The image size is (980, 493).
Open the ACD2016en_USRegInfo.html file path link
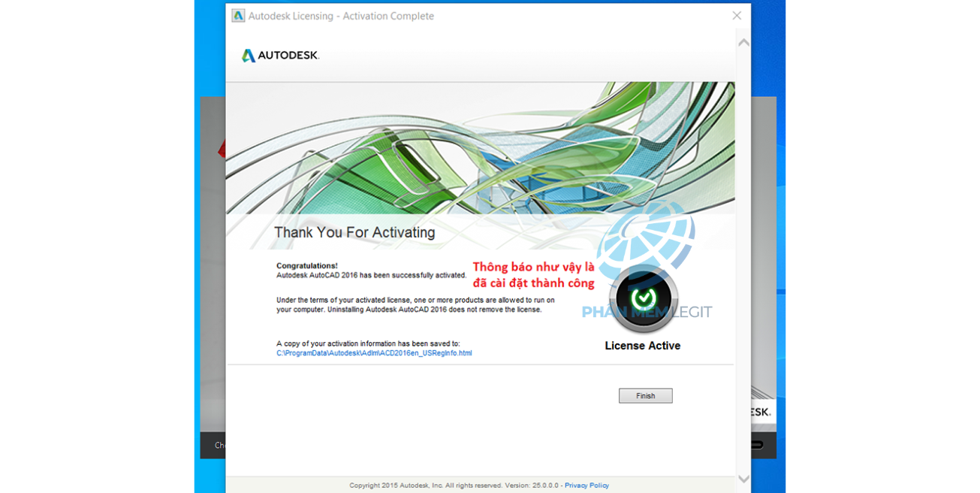374,353
